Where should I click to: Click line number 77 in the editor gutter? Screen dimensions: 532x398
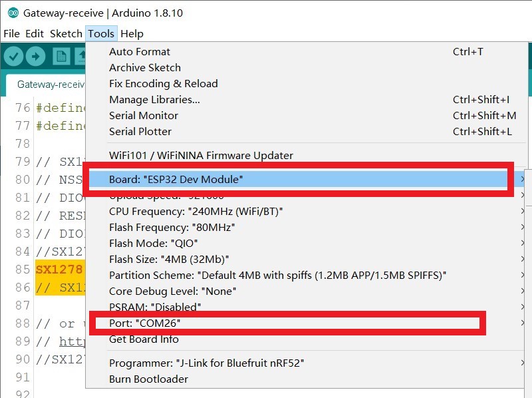pyautogui.click(x=23, y=126)
